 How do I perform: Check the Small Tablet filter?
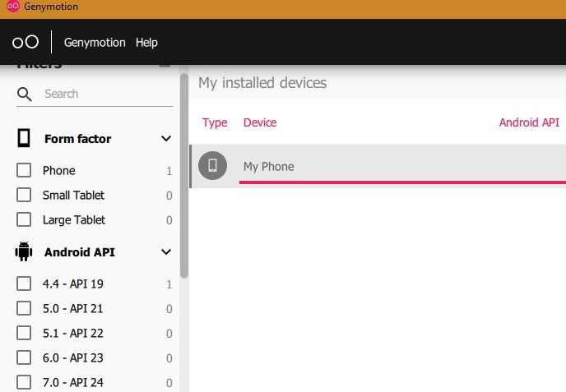coord(24,196)
